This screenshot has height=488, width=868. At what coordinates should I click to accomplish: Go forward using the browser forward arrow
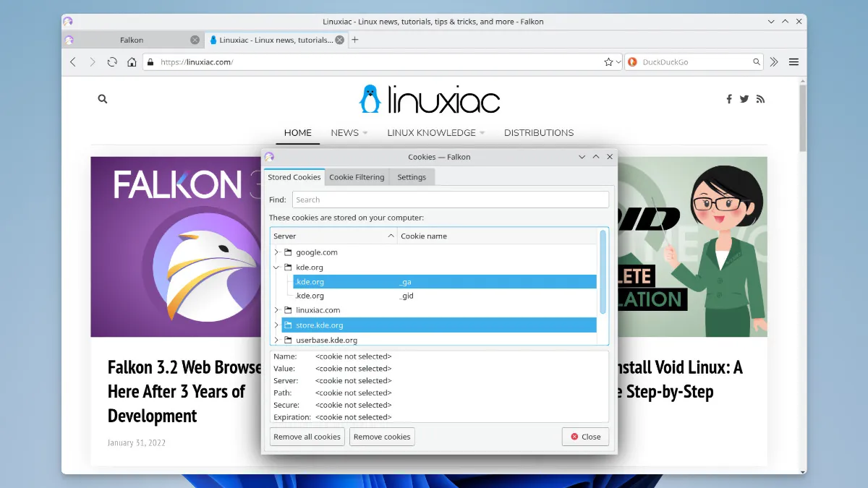(x=92, y=62)
